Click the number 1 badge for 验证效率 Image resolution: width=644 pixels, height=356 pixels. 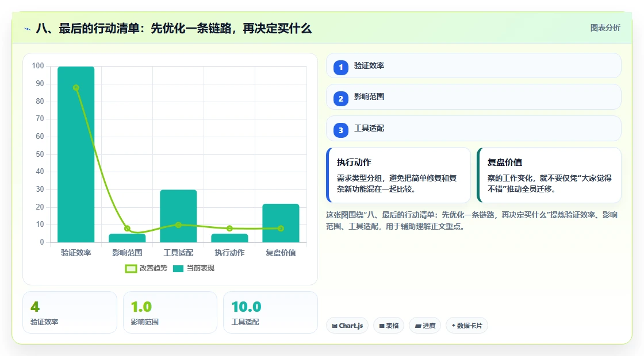[x=340, y=67]
